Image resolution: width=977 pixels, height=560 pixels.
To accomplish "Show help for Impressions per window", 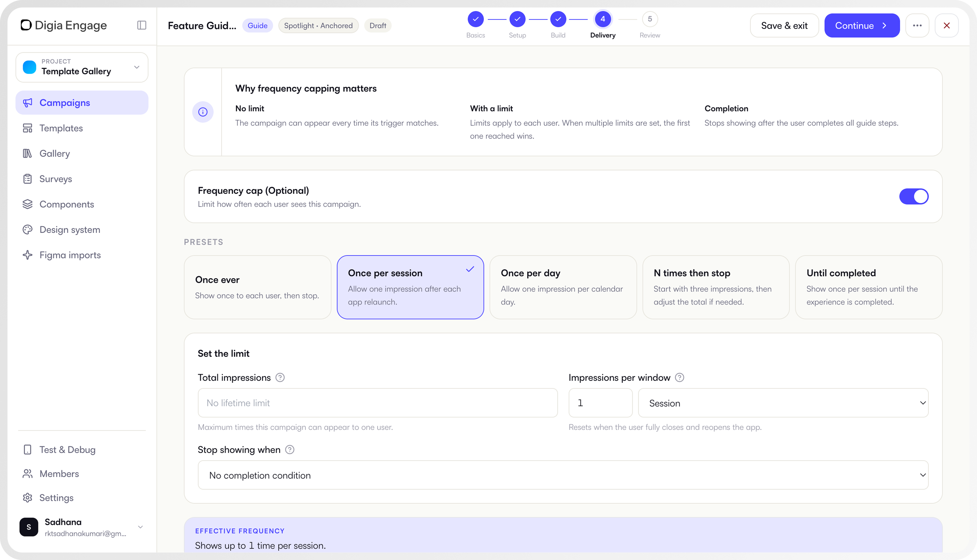I will [x=679, y=378].
